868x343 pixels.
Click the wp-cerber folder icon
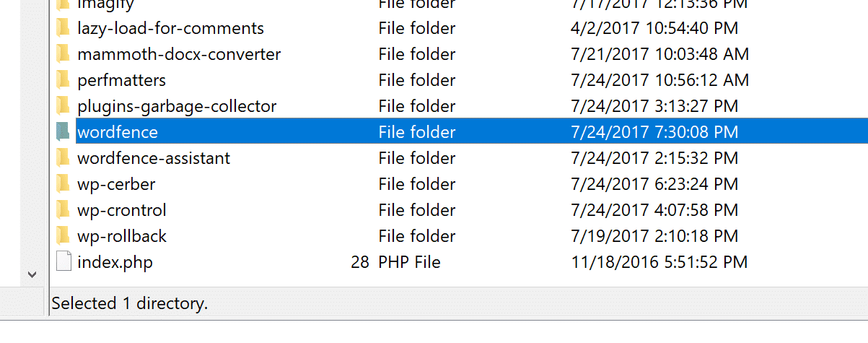coord(63,184)
